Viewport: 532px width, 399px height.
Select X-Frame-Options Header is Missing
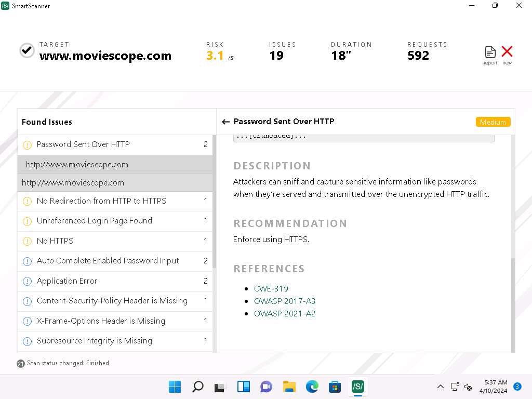pos(101,321)
